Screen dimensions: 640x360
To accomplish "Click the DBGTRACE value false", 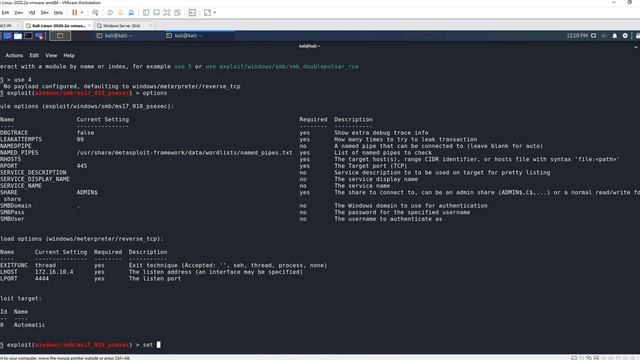I will pyautogui.click(x=85, y=133).
